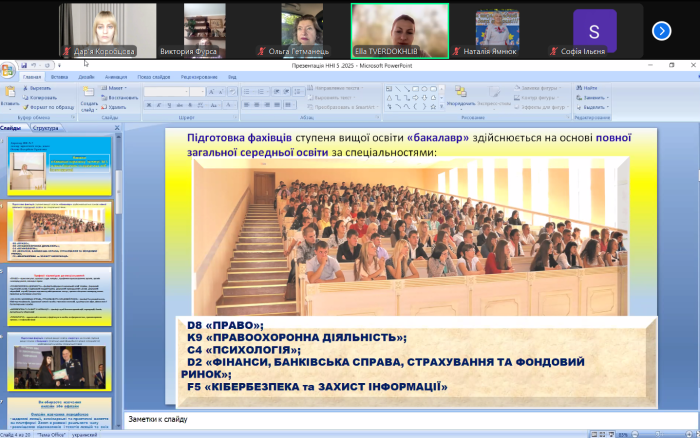700x438 pixels.
Task: Click Найти (Find) in editing group
Action: (x=589, y=89)
